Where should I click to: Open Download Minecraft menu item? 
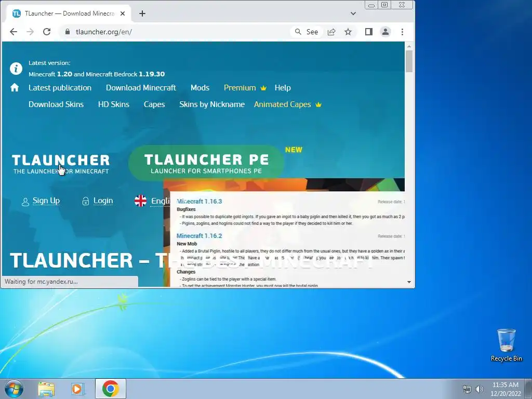point(141,88)
